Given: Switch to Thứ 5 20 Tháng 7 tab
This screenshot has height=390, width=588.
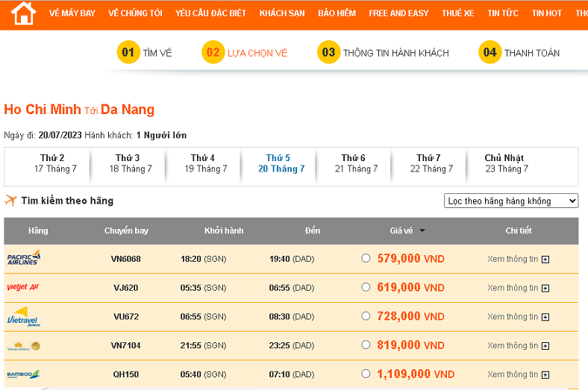Looking at the screenshot, I should tap(281, 163).
